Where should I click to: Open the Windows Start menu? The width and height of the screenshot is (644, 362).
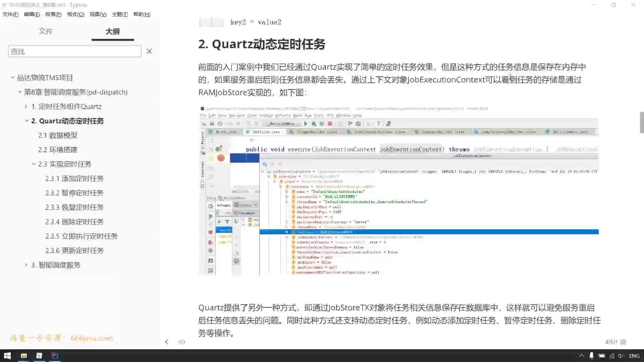(x=7, y=356)
